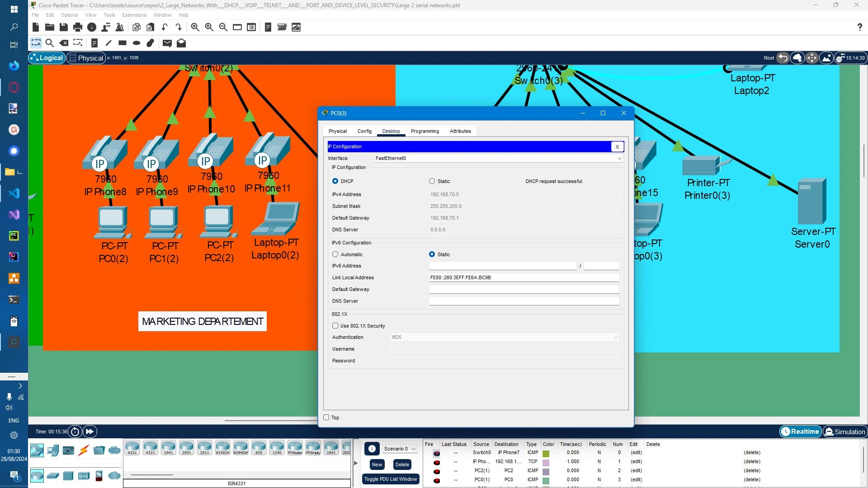The height and width of the screenshot is (488, 868).
Task: Select the Static radio button for IPv4
Action: 432,181
